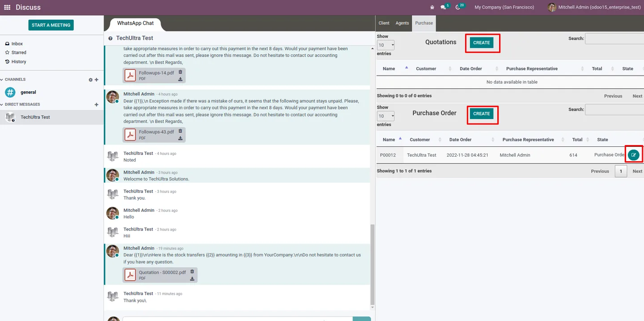Screen dimensions: 644x321
Task: Download Quotation - S00002.pdf attachment
Action: [x=192, y=278]
